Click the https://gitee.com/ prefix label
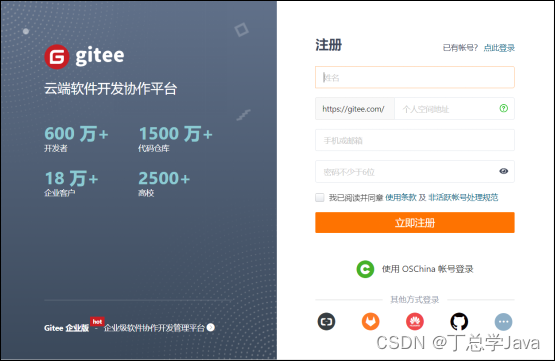 click(355, 109)
